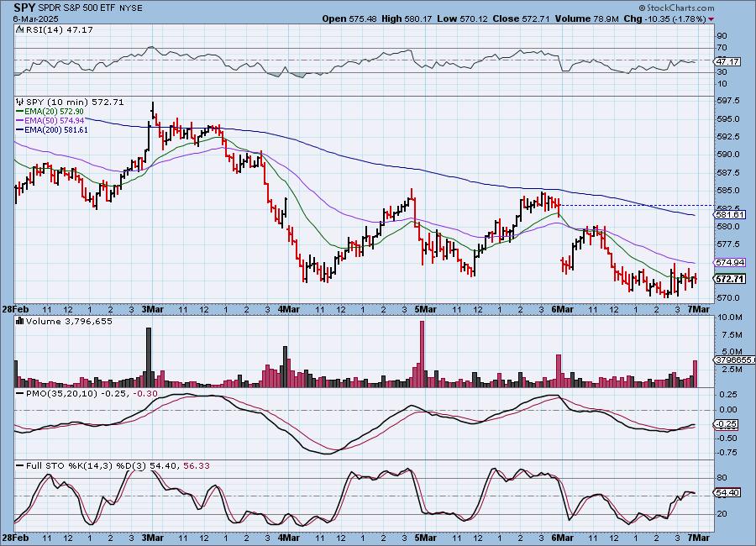Click the 570.0 price axis label
The image size is (756, 546).
tap(728, 297)
